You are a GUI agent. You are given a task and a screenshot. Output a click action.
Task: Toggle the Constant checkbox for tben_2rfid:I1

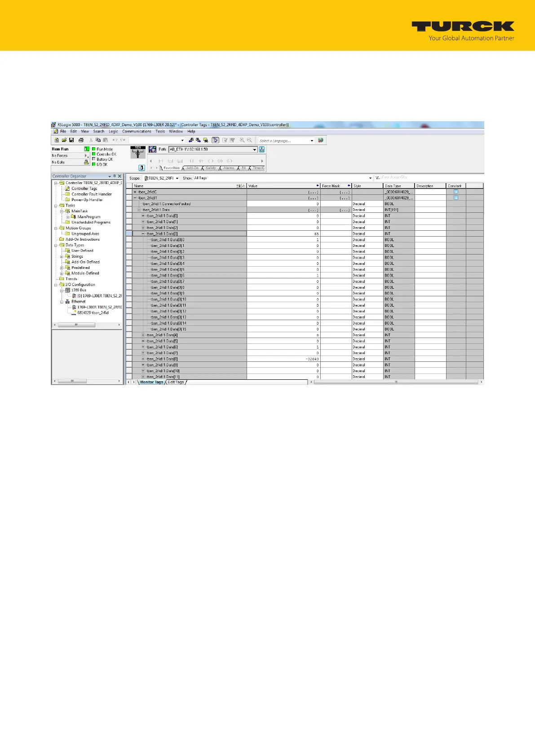pos(456,198)
